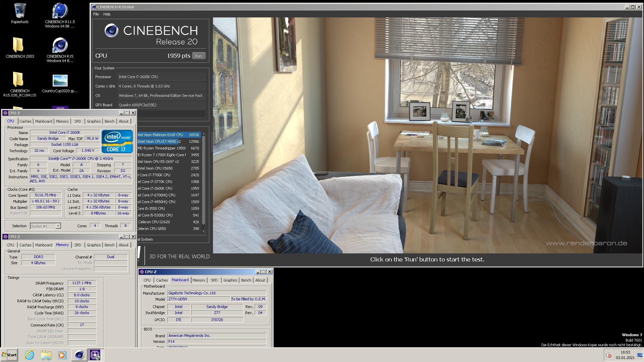Click the Cinebench logo sphere icon
Viewport: 644px width, 362px height.
[111, 31]
